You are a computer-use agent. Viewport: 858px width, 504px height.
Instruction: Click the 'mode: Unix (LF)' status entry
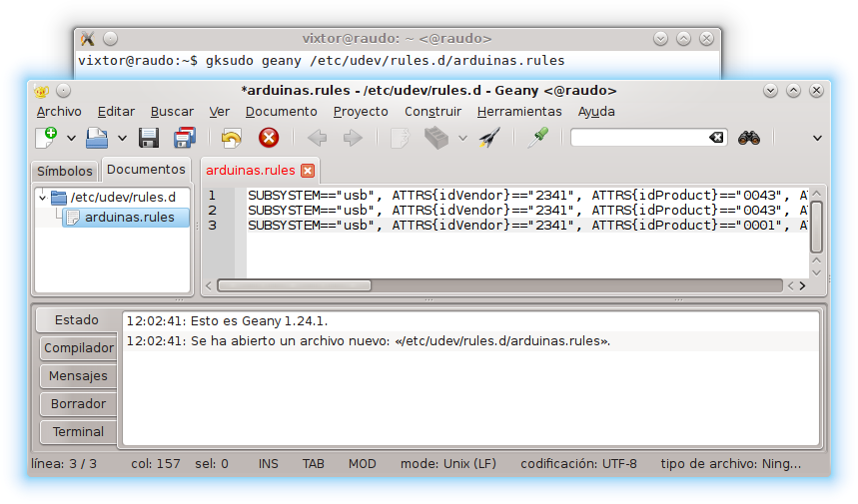pyautogui.click(x=448, y=464)
